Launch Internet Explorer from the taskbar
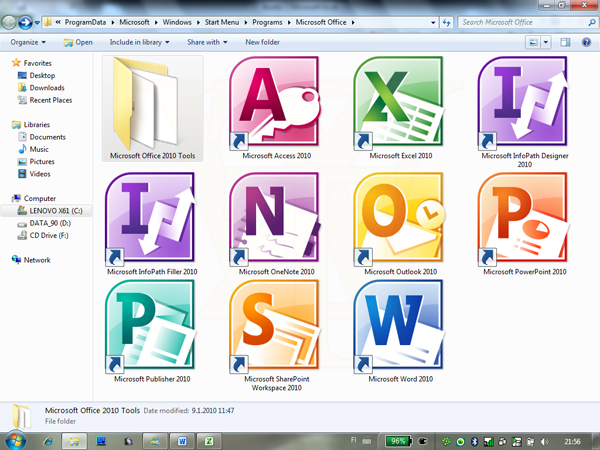Image resolution: width=600 pixels, height=450 pixels. pos(48,441)
